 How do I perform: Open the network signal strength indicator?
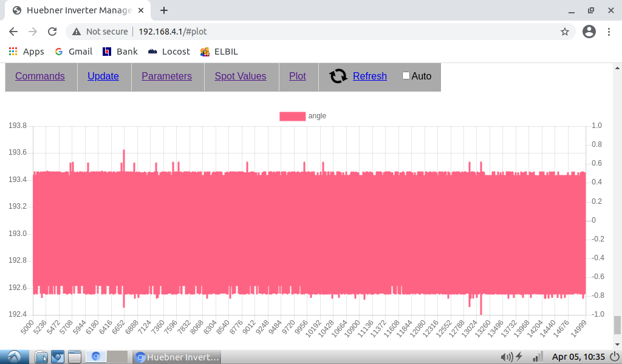tap(538, 357)
